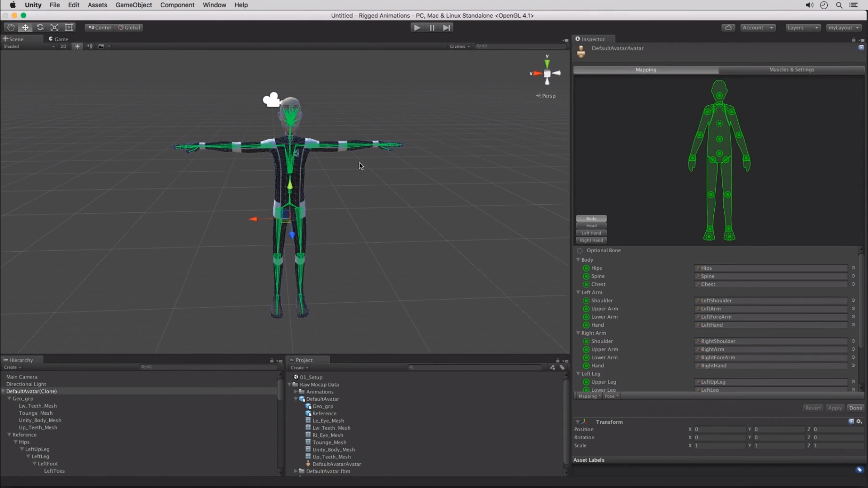Select the Hand tool in toolbar
Viewport: 868px width, 488px height.
pos(10,28)
